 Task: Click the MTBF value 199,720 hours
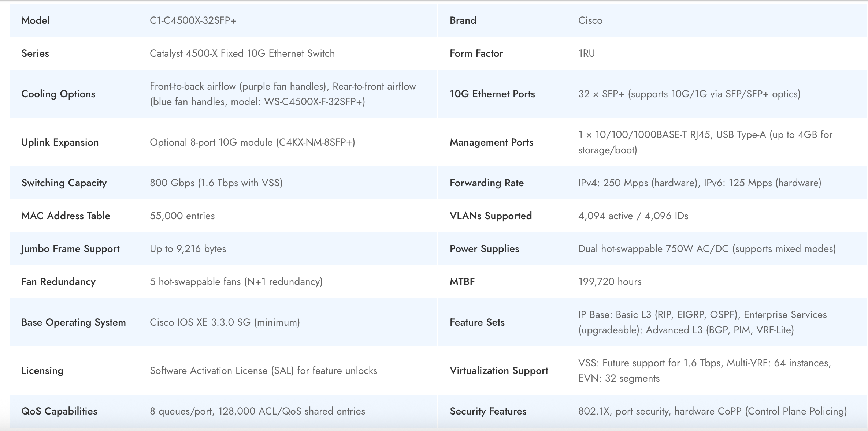[610, 282]
